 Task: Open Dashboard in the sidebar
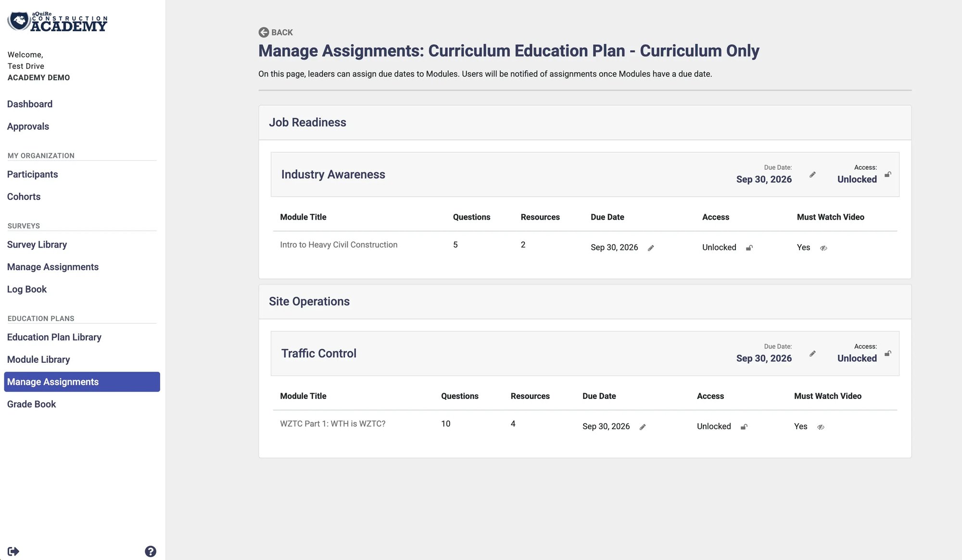point(30,104)
